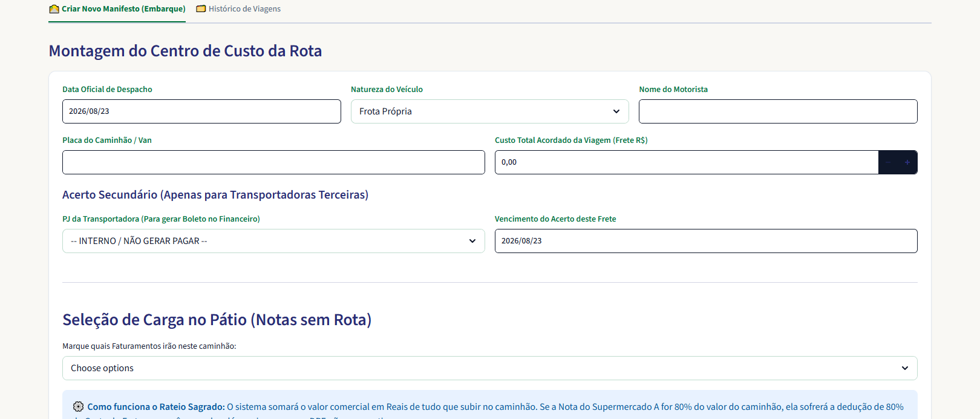This screenshot has height=419, width=980.
Task: Increase freight cost with plus stepper
Action: pyautogui.click(x=907, y=162)
